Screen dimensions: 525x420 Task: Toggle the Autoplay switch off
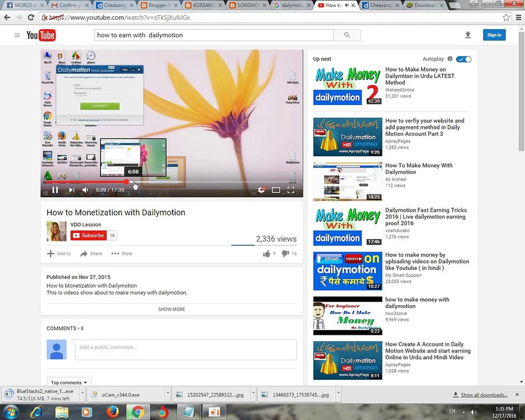tap(463, 60)
